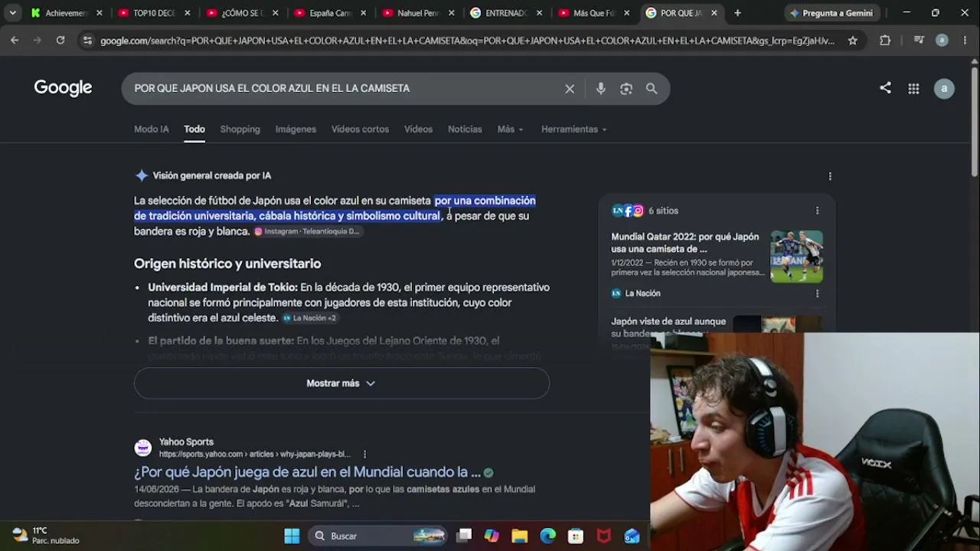Image resolution: width=980 pixels, height=551 pixels.
Task: Open Microsoft Store from the taskbar
Action: [x=576, y=536]
